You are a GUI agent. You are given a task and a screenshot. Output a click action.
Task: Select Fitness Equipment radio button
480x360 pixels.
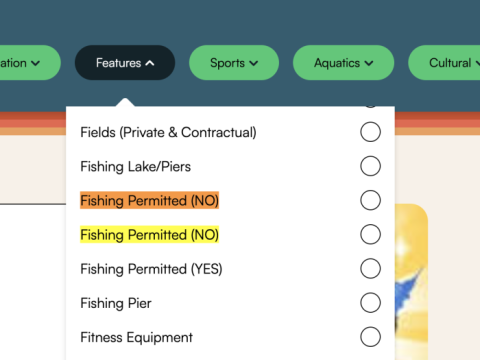point(370,337)
